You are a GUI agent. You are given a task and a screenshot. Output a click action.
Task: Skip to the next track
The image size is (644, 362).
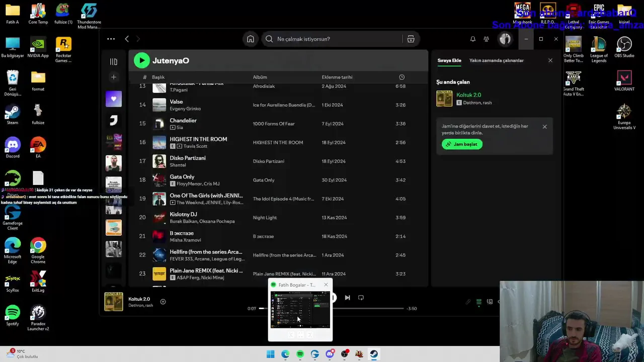[x=347, y=298]
